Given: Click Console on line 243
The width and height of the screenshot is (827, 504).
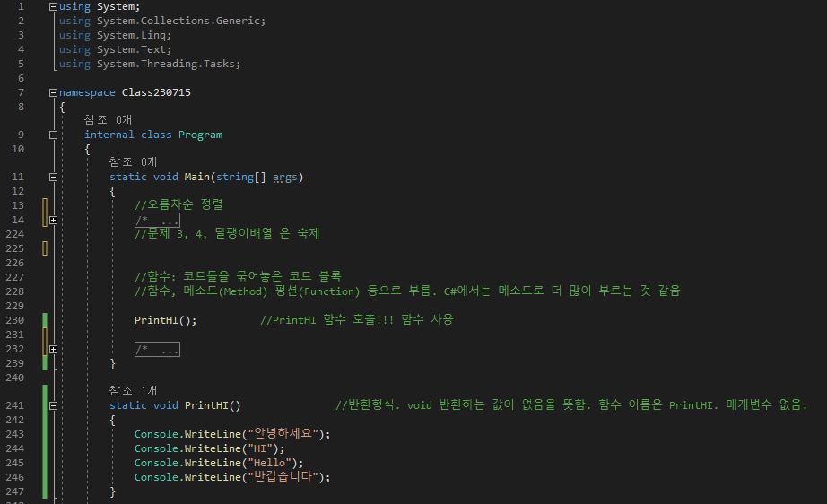Looking at the screenshot, I should (x=156, y=434).
